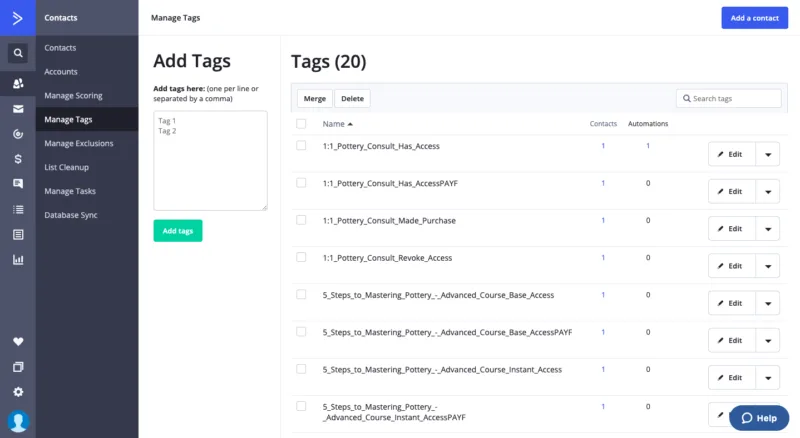Sort tags by the Name column

pos(337,124)
